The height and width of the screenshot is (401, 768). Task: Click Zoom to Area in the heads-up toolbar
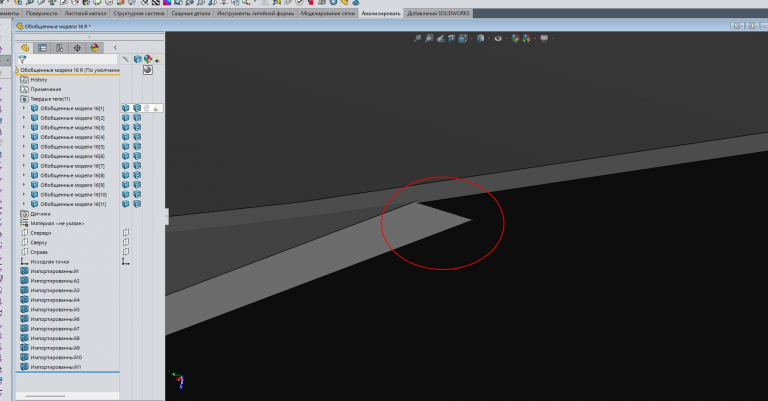(429, 38)
